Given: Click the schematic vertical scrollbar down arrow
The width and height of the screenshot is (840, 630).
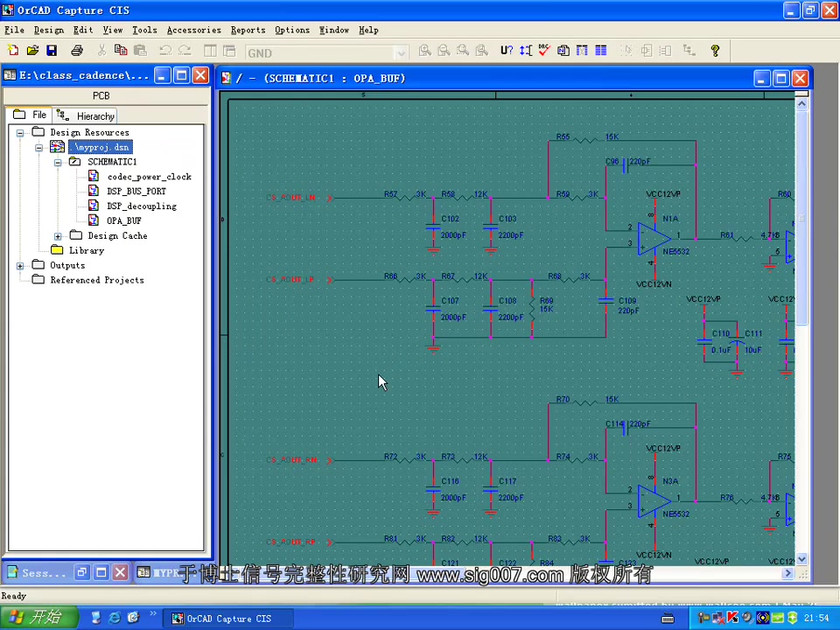Looking at the screenshot, I should pyautogui.click(x=801, y=559).
